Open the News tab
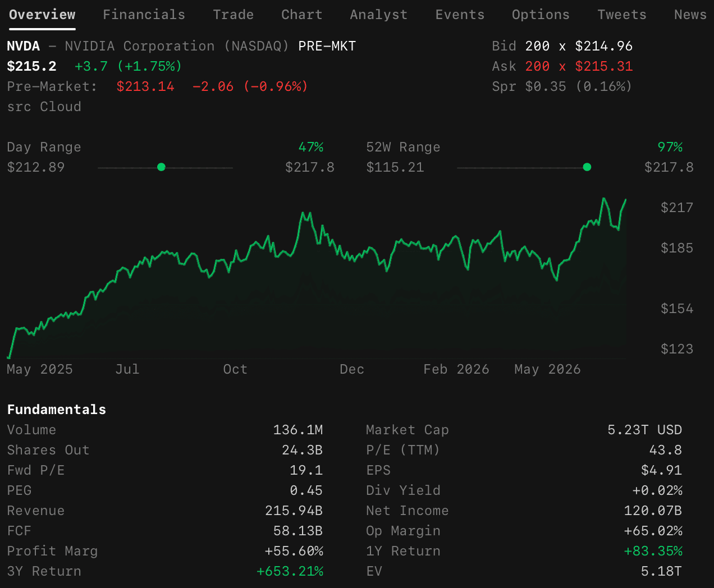This screenshot has width=714, height=588. click(690, 15)
